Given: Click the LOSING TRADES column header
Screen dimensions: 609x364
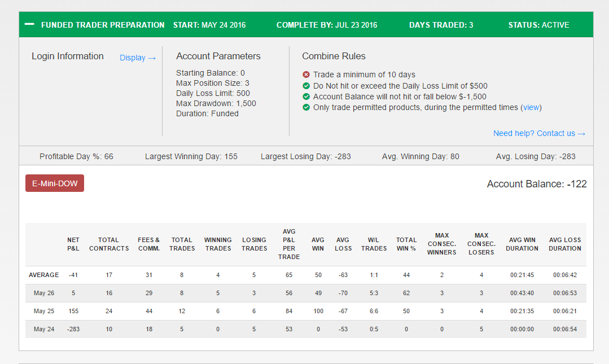Looking at the screenshot, I should point(254,244).
